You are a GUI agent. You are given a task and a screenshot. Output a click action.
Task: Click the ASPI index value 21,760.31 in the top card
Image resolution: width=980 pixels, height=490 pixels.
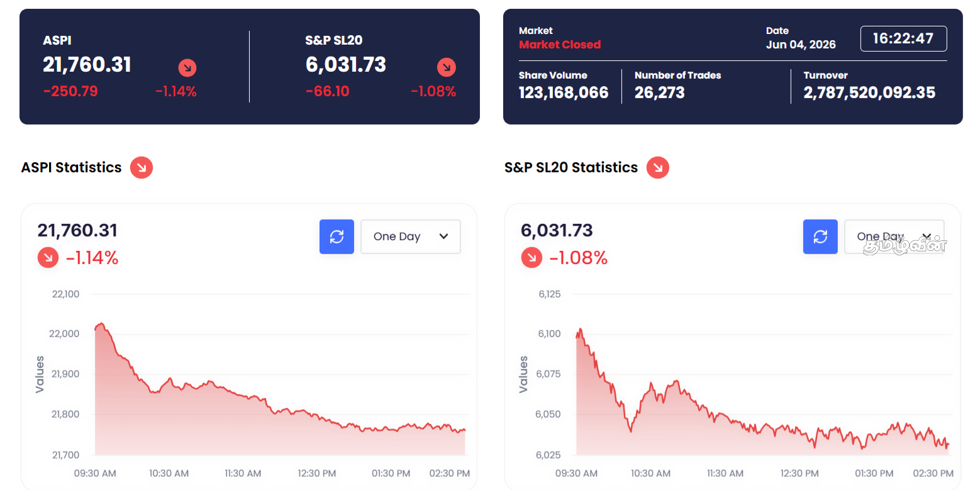tap(87, 65)
